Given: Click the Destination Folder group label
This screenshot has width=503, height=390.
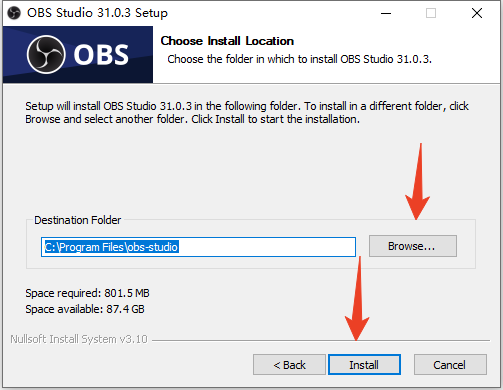Looking at the screenshot, I should point(77,220).
